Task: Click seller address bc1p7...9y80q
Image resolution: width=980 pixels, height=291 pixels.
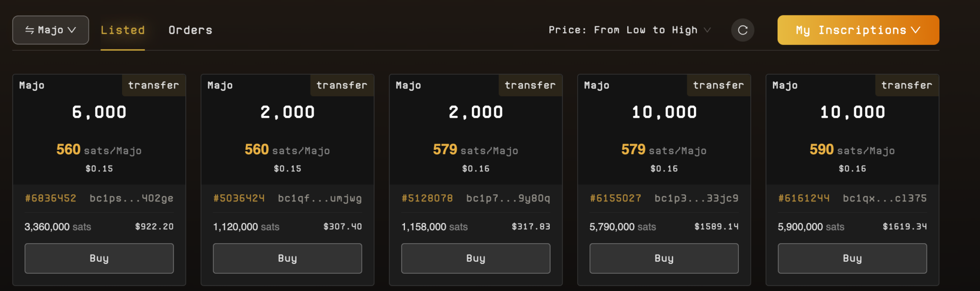Action: 508,198
